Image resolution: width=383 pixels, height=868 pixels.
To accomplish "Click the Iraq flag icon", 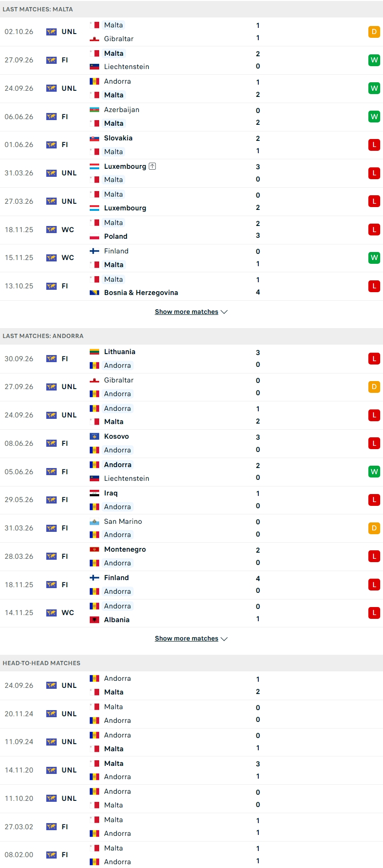I will click(x=94, y=493).
